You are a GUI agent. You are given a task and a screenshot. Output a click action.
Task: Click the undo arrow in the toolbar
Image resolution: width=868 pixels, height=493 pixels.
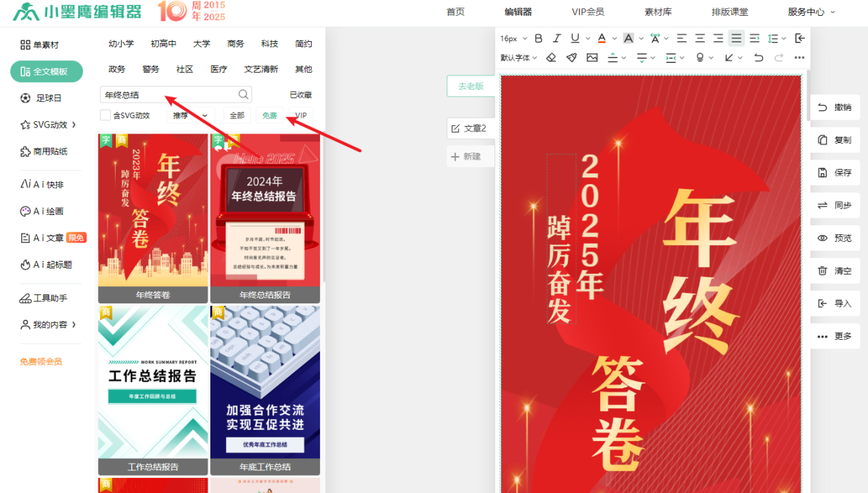(x=758, y=58)
